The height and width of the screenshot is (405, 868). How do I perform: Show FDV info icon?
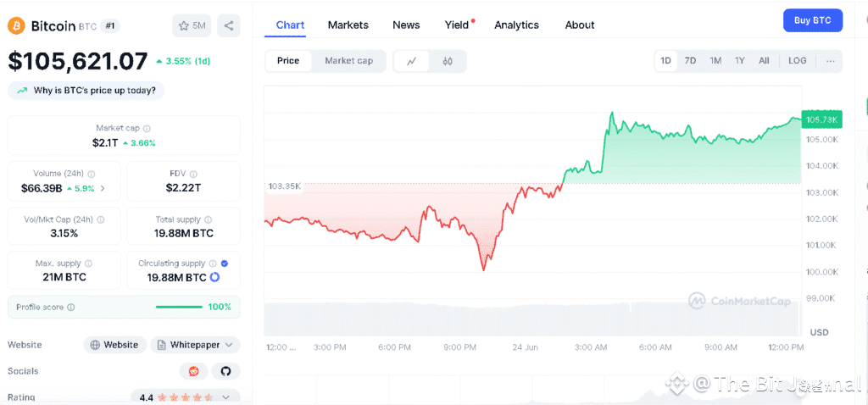(x=193, y=174)
